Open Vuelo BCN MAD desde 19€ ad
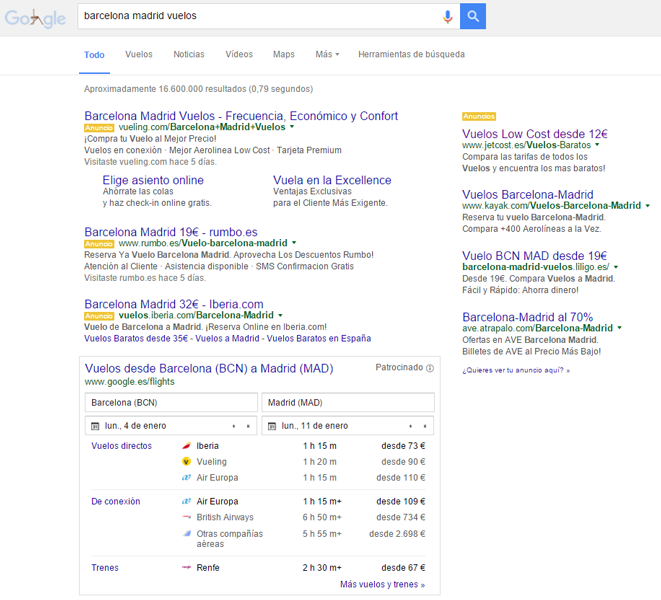 [x=535, y=256]
